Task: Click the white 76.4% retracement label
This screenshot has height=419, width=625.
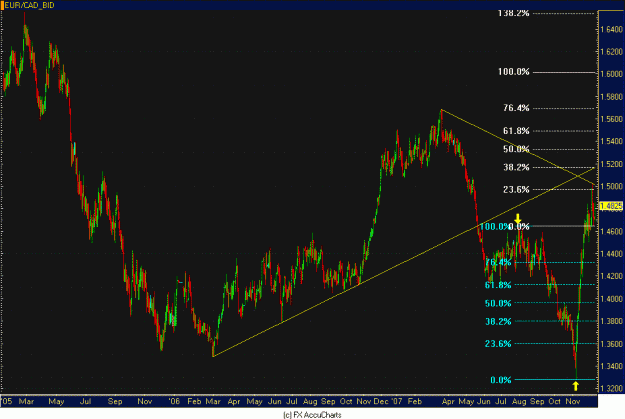Action: point(516,108)
